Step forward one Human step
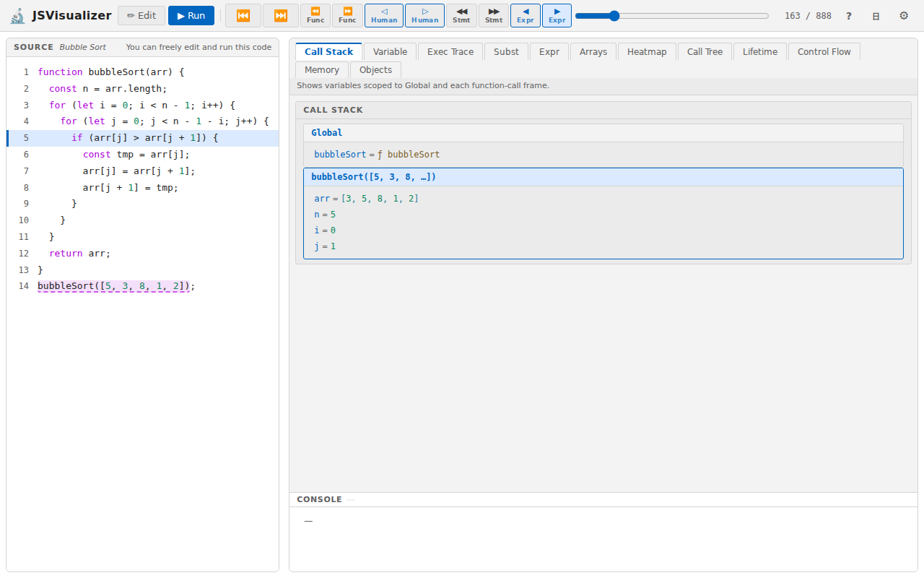The width and height of the screenshot is (924, 578). pyautogui.click(x=424, y=16)
